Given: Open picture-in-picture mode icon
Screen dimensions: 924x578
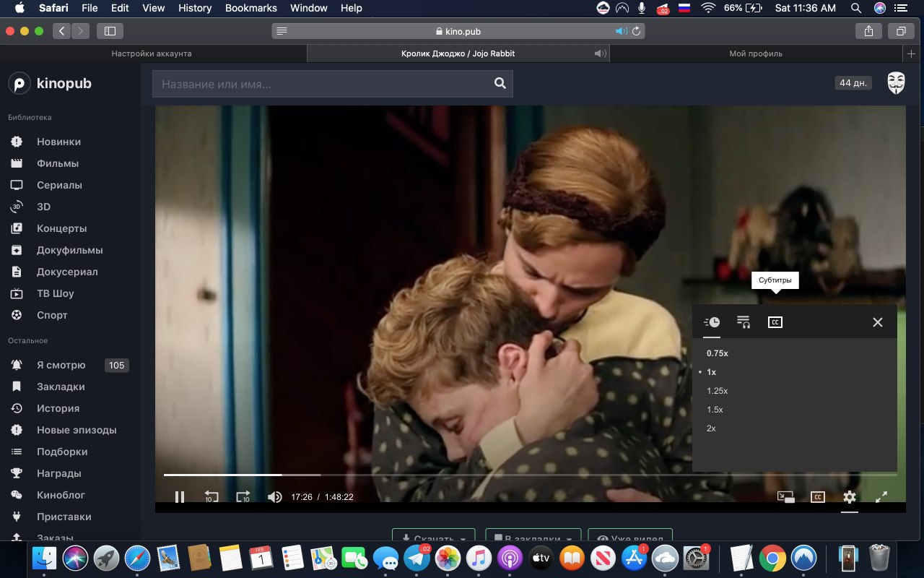Looking at the screenshot, I should click(785, 497).
